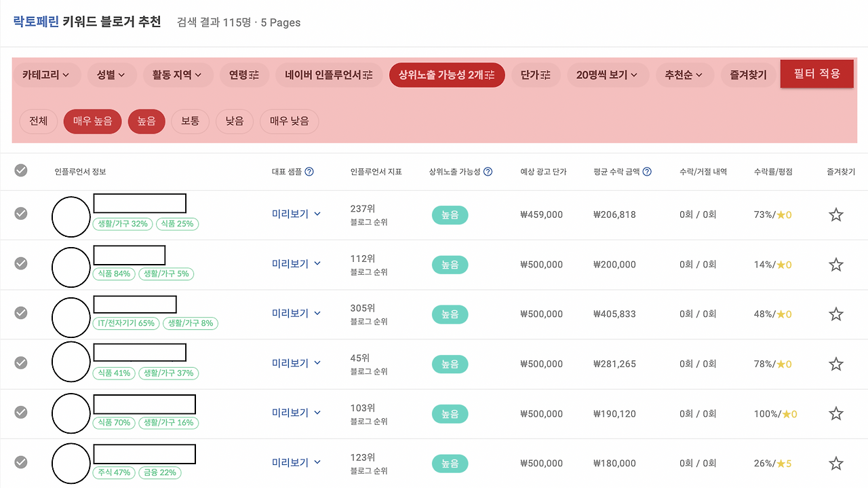Expand the 20명씩 보기 selector

(x=608, y=75)
